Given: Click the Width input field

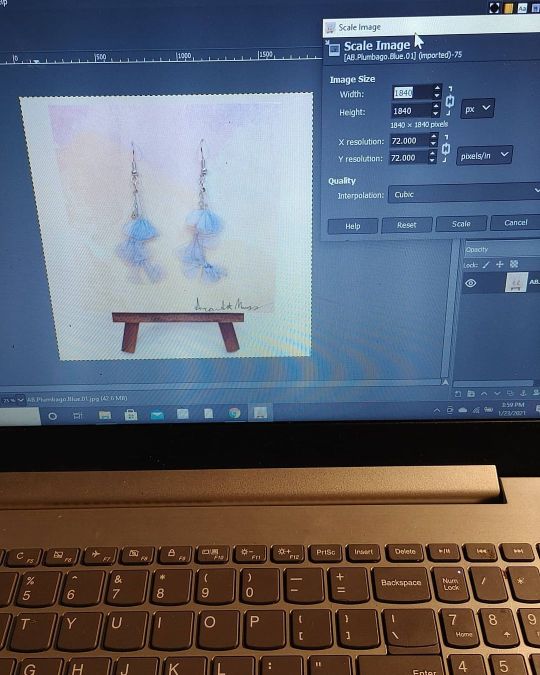Looking at the screenshot, I should point(412,93).
